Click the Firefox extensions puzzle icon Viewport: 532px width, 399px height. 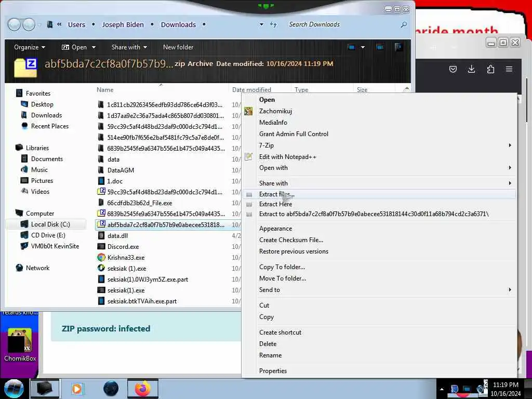[490, 69]
